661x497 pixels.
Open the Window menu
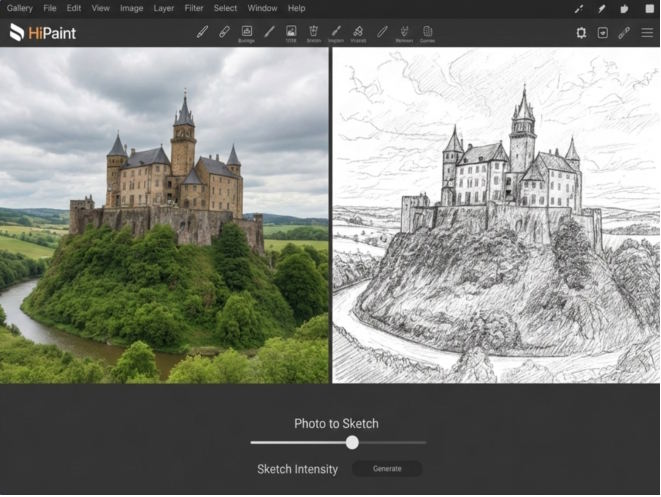tap(262, 8)
